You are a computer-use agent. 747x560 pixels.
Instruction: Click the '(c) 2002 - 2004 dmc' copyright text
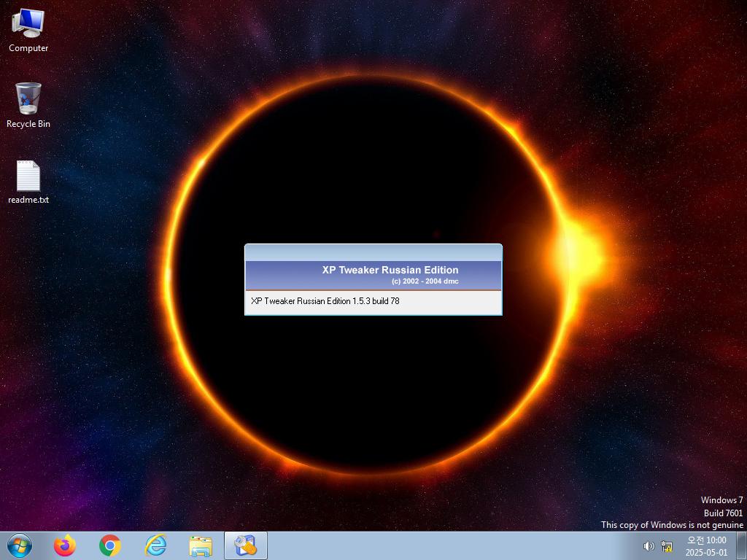(425, 281)
